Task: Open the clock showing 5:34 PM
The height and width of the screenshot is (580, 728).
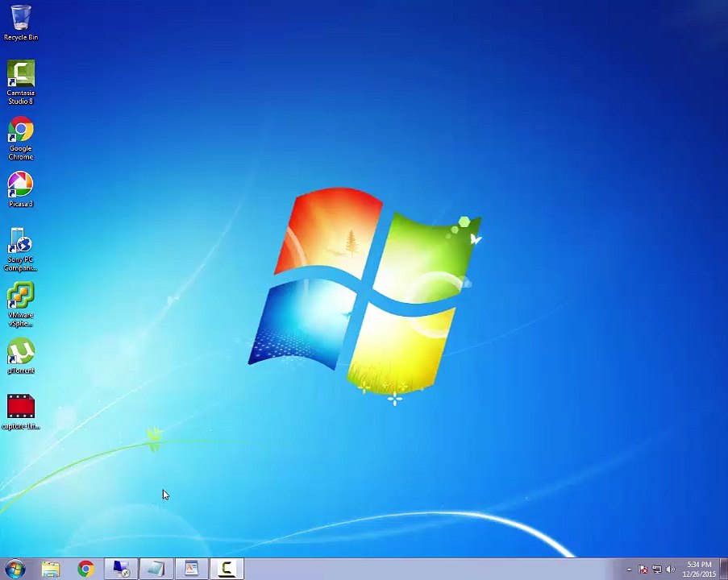Action: coord(699,570)
